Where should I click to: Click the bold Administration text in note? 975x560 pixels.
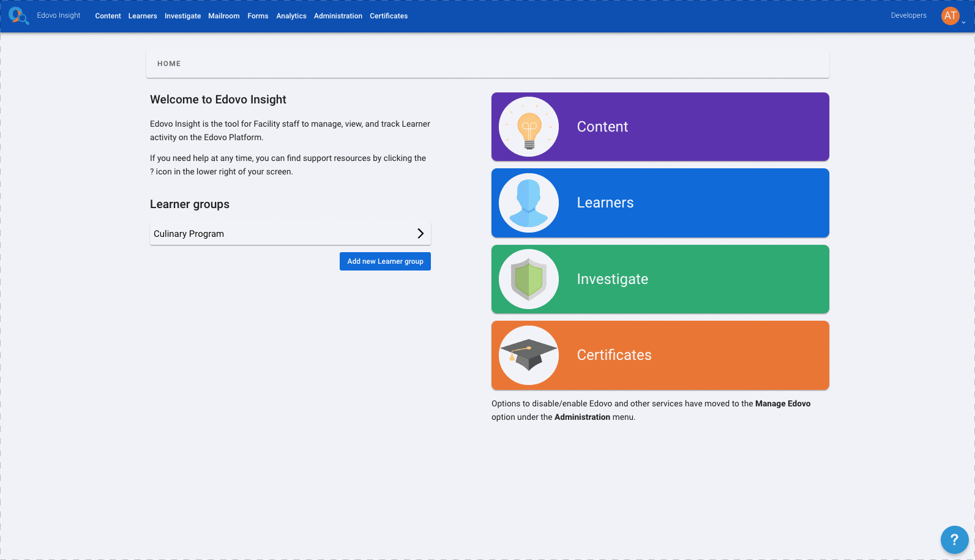(582, 417)
